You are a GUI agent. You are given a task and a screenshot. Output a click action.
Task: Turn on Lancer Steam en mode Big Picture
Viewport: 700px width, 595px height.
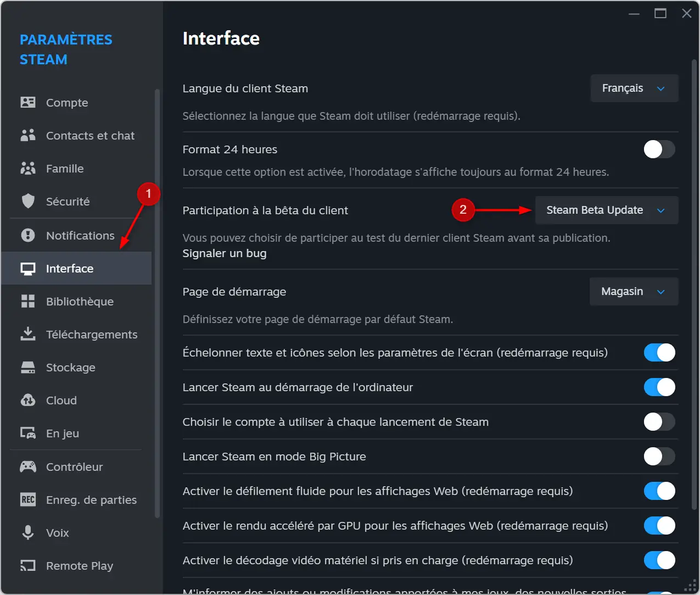click(659, 456)
